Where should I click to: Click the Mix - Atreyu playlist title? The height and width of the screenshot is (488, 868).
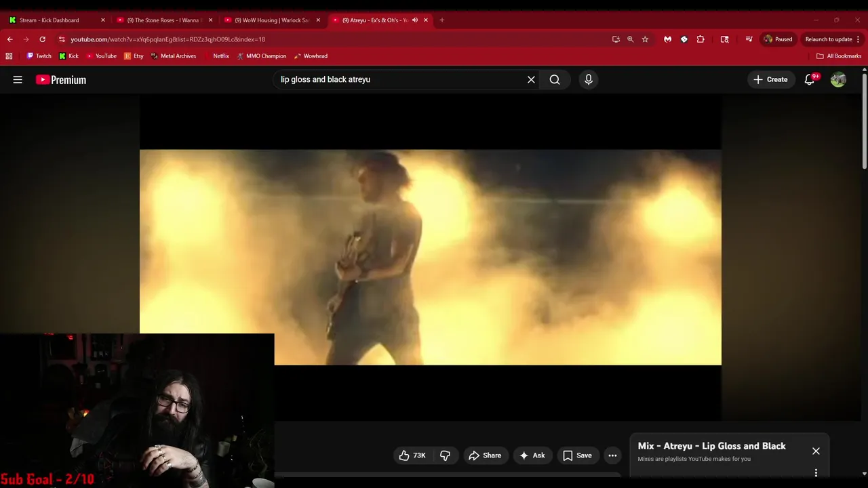point(711,446)
